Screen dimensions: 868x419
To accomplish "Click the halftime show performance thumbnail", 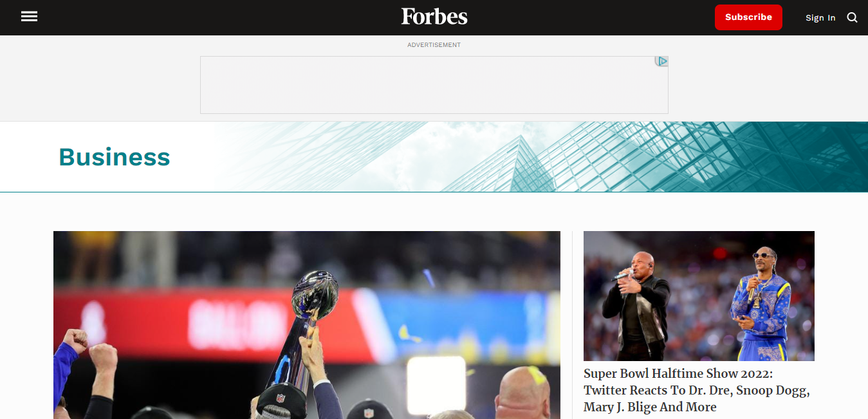I will point(699,296).
